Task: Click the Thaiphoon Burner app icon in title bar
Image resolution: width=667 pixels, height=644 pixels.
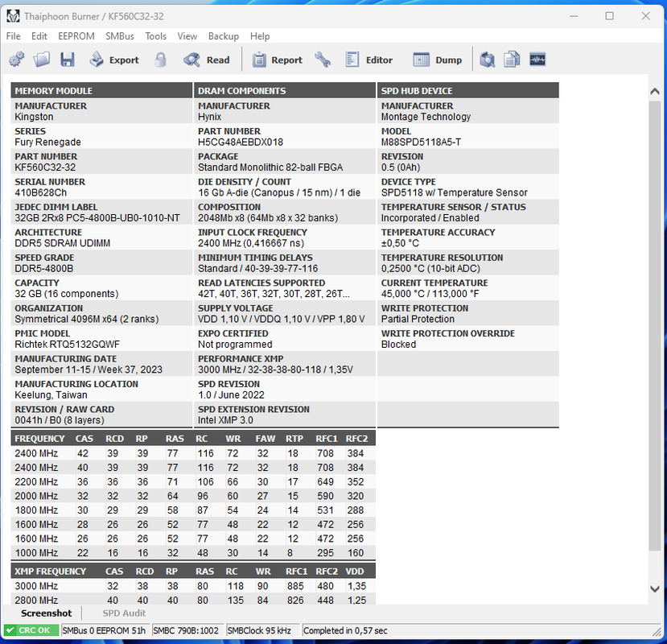Action: click(13, 16)
